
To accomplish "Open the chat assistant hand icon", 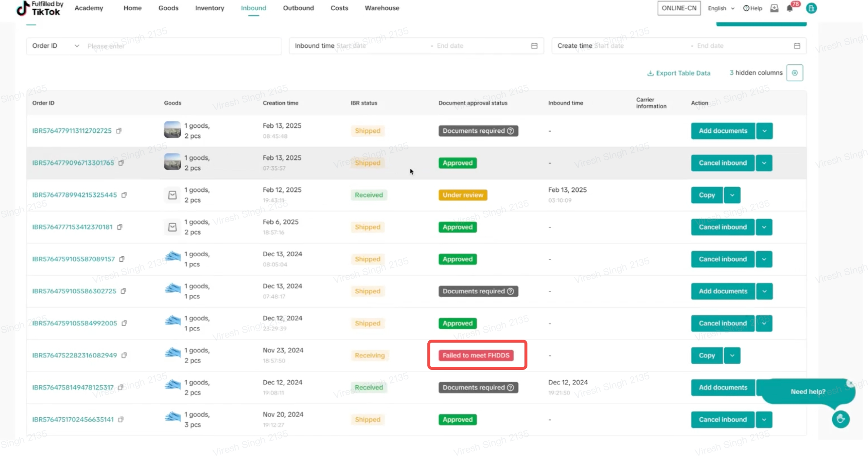I will (840, 419).
